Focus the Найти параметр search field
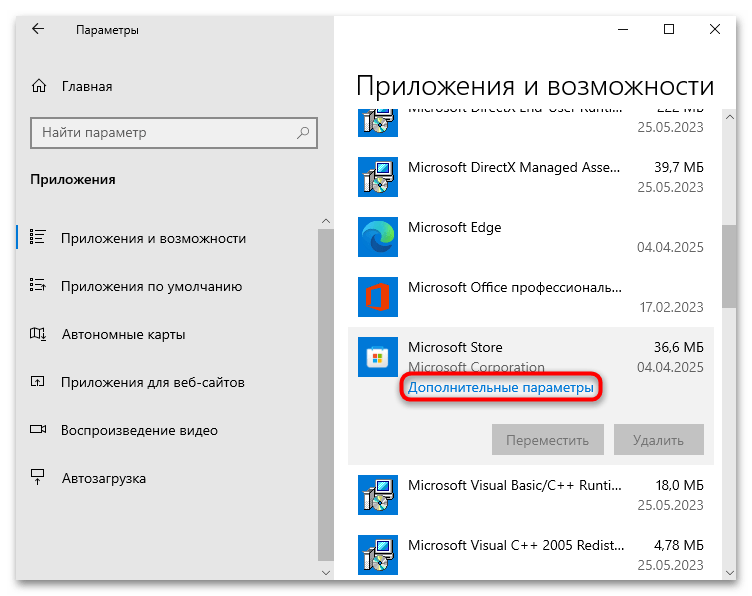 point(174,133)
